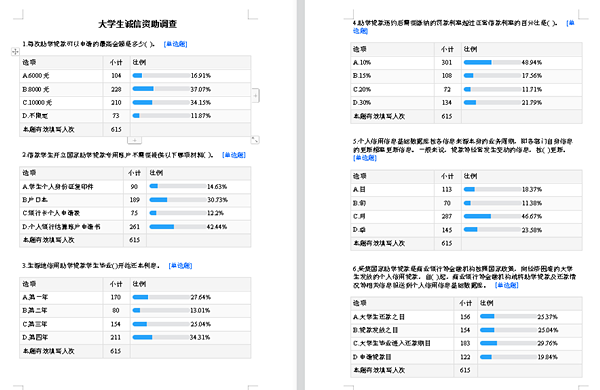Click the add-row plus button below first table
600x390 pixels.
[x=134, y=140]
